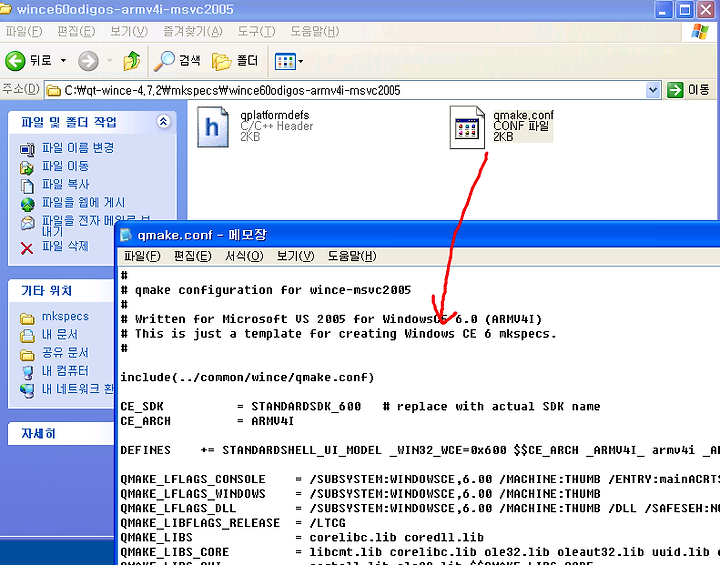Open 공유 문서 link
The height and width of the screenshot is (565, 720).
pos(65,353)
